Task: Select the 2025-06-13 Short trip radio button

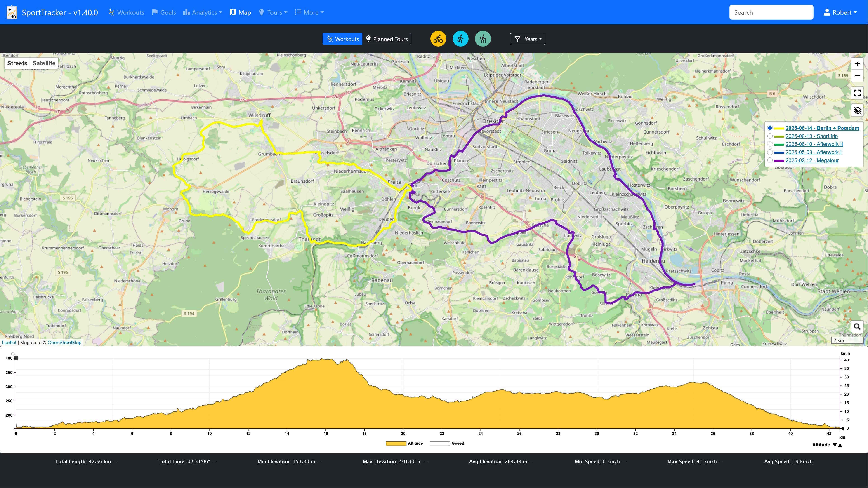Action: (770, 136)
